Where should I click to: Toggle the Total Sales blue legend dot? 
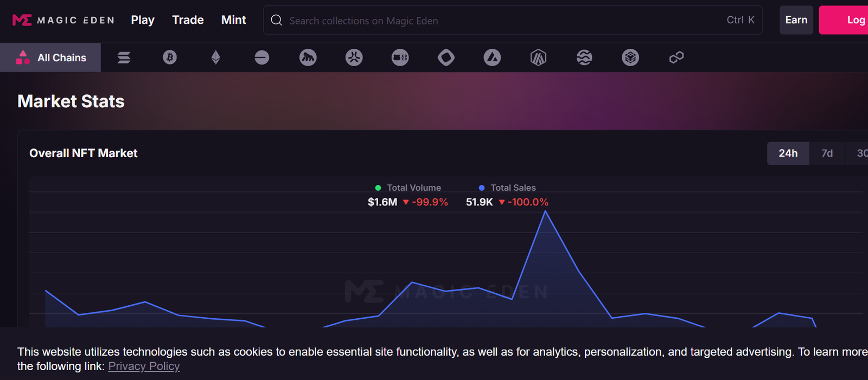[482, 188]
